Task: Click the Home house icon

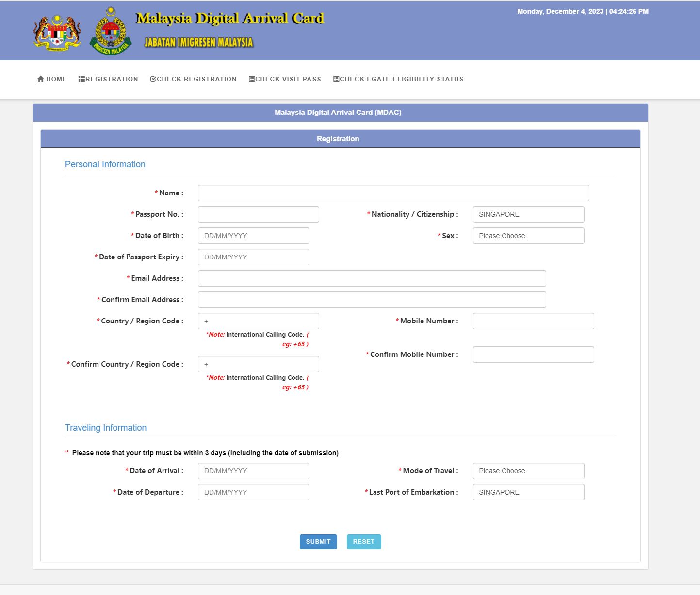Action: point(41,79)
